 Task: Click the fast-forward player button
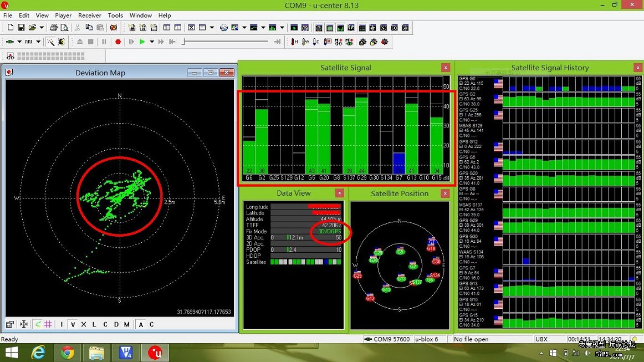(161, 42)
